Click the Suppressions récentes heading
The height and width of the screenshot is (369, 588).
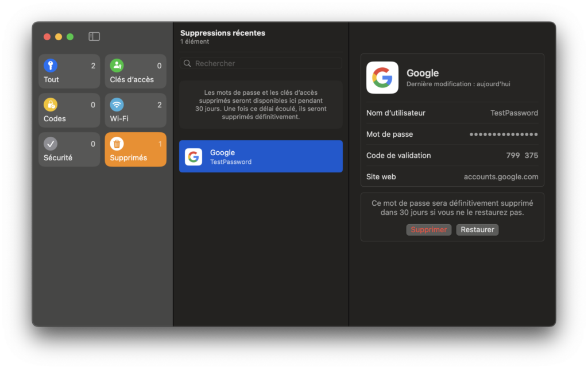coord(223,33)
